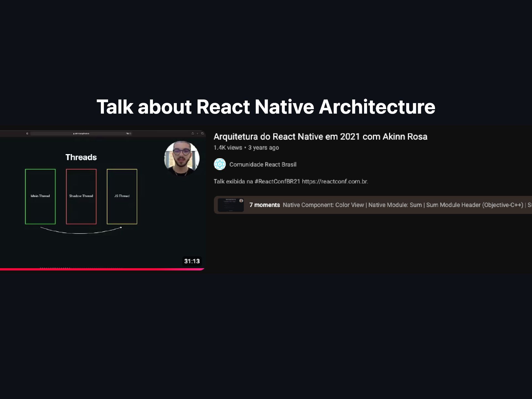Click the description text mentioning #ReactConfBR21

[x=291, y=181]
